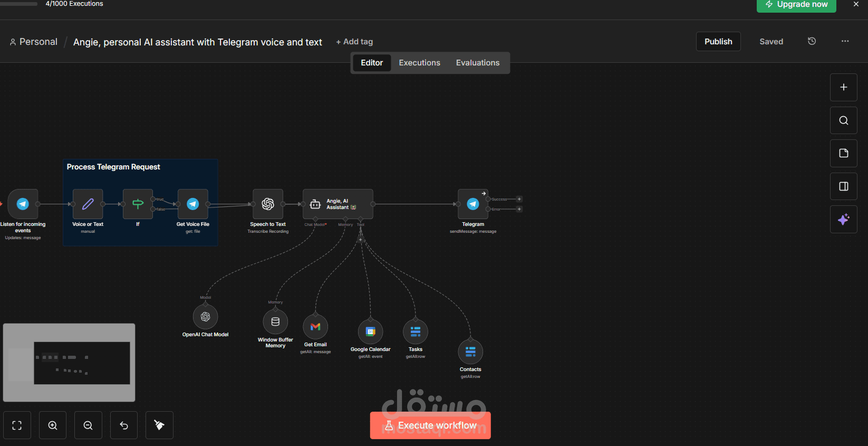This screenshot has height=446, width=868.
Task: Add node on Telegram Error output
Action: click(519, 209)
